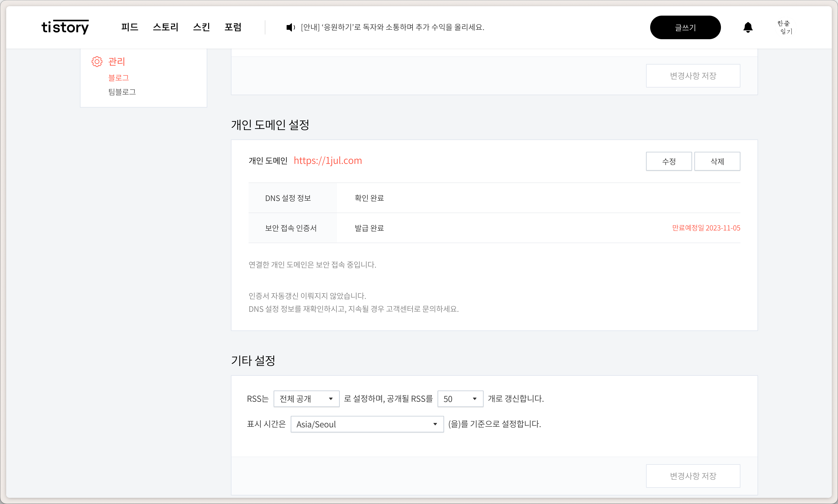Open the 스킨 menu
838x504 pixels.
pos(201,27)
